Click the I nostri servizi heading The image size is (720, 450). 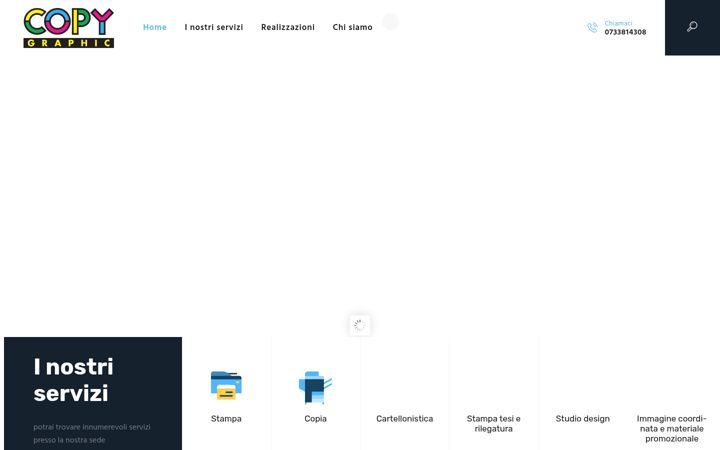(x=73, y=380)
